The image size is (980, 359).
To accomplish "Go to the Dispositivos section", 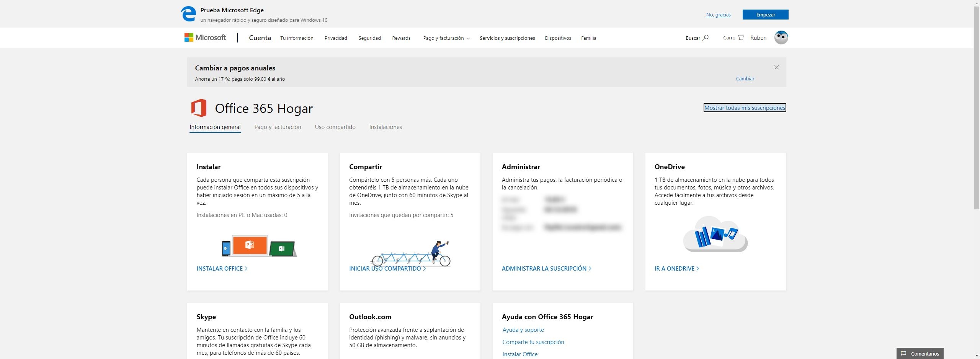I will coord(558,38).
